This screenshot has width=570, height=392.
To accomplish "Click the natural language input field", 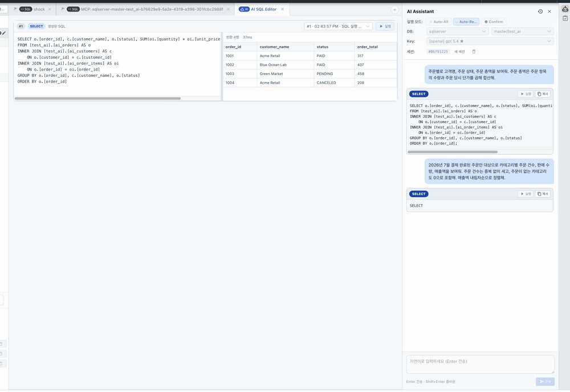I will 480,365.
